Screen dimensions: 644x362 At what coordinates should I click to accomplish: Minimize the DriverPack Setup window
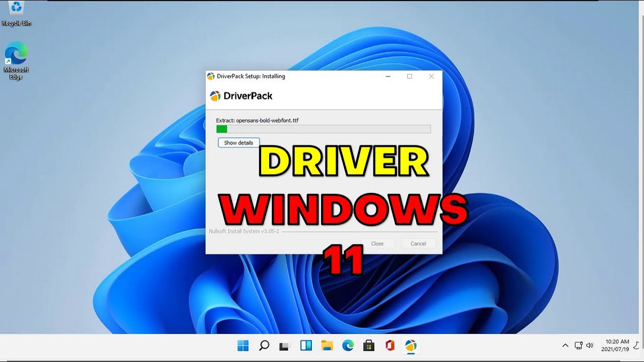coord(388,76)
